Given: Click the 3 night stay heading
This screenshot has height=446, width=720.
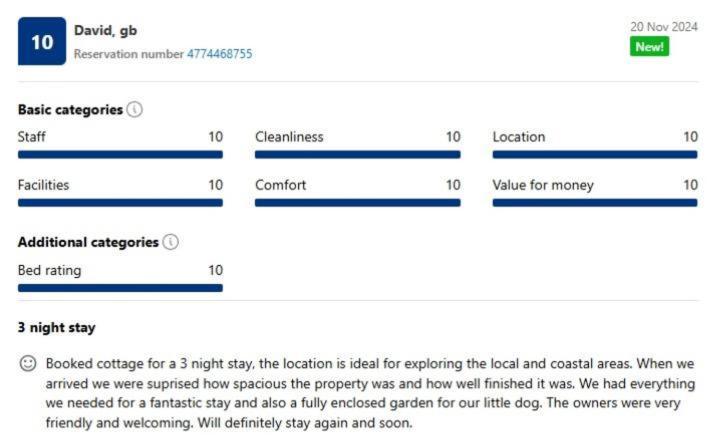Looking at the screenshot, I should point(56,327).
